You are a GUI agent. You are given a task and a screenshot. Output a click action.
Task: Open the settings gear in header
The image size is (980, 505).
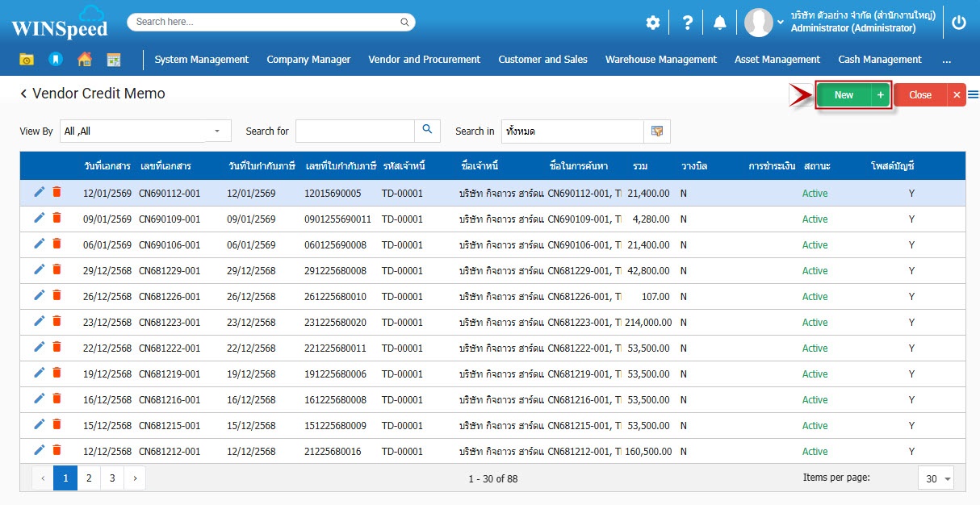pyautogui.click(x=652, y=23)
